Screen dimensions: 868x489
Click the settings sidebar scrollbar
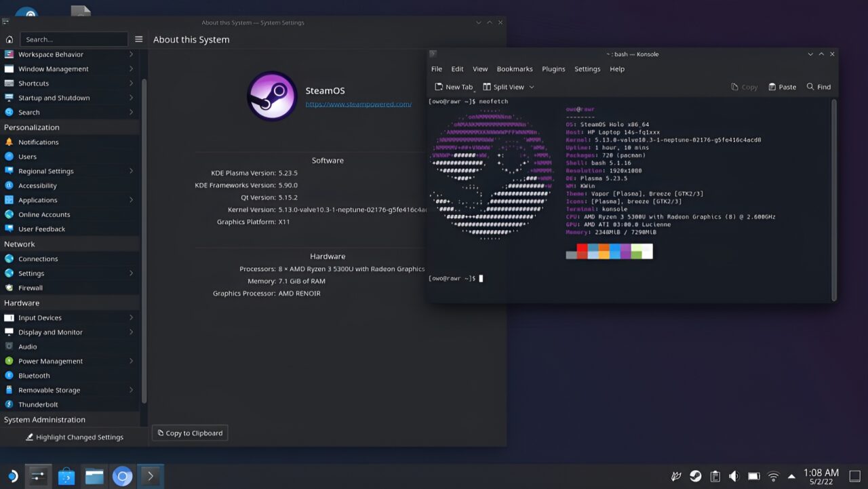point(144,241)
